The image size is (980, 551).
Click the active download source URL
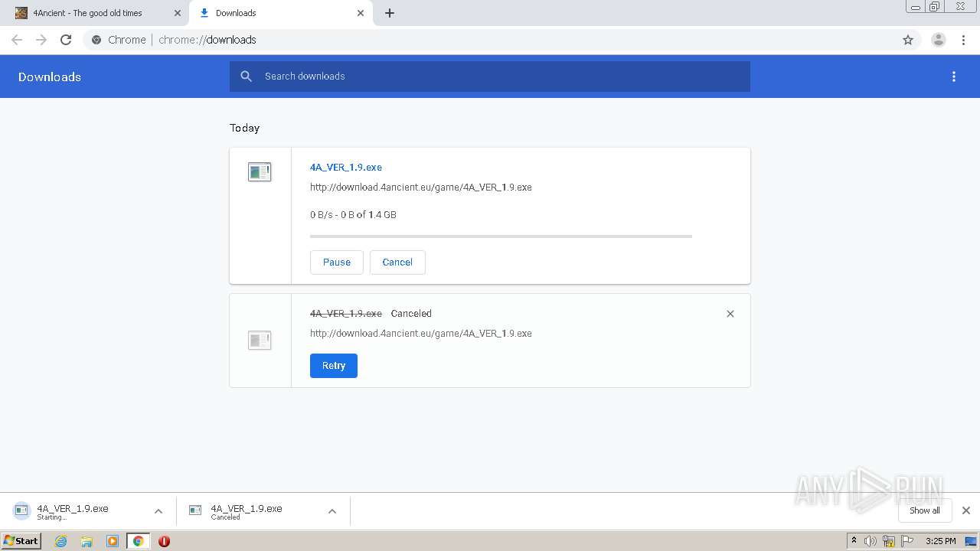pyautogui.click(x=421, y=187)
